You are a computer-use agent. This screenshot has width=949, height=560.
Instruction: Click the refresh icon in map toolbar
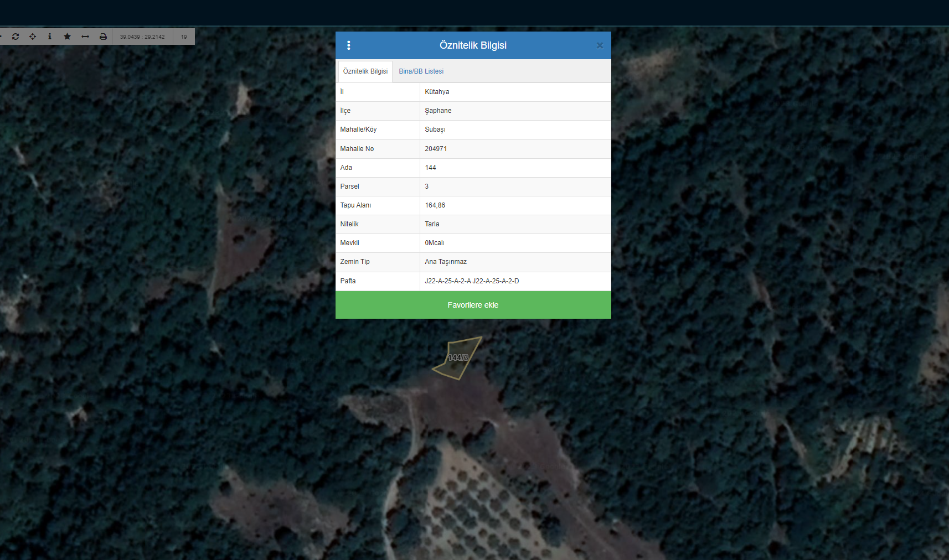click(x=16, y=37)
